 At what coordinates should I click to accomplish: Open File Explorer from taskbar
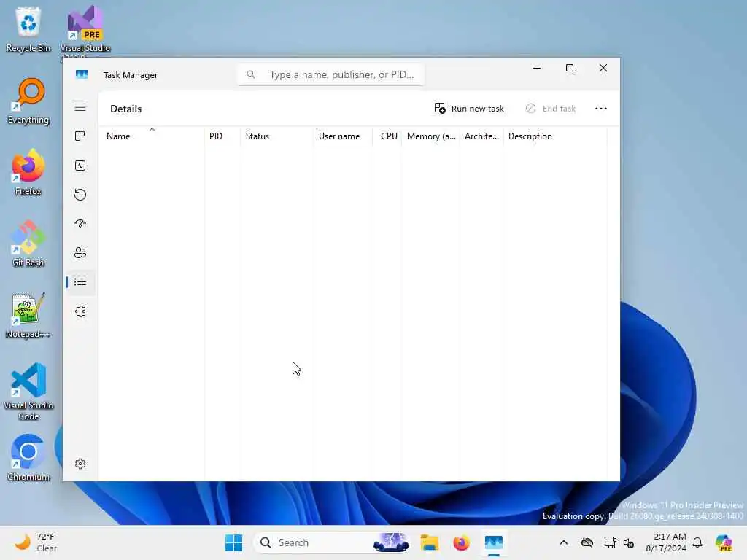point(429,542)
